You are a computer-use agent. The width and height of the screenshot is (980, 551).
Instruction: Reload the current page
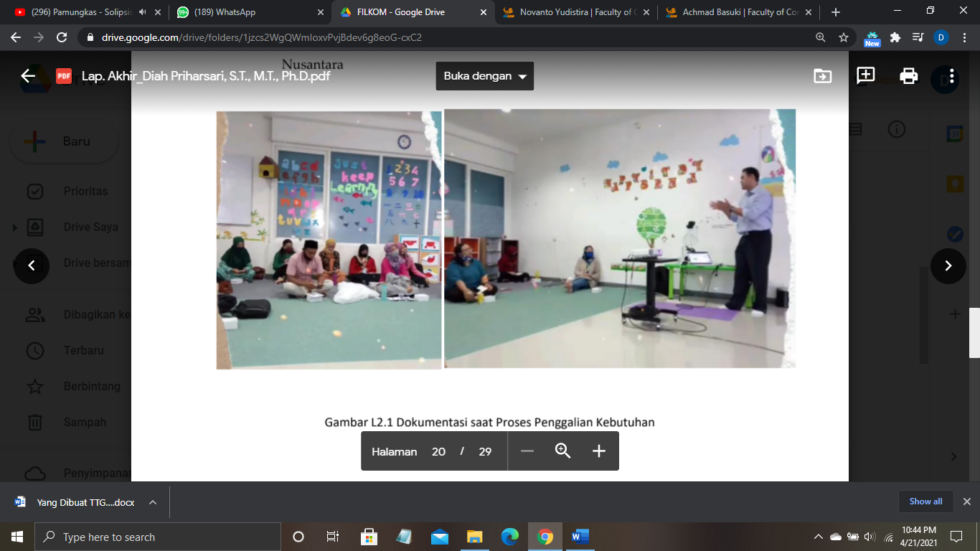[62, 37]
